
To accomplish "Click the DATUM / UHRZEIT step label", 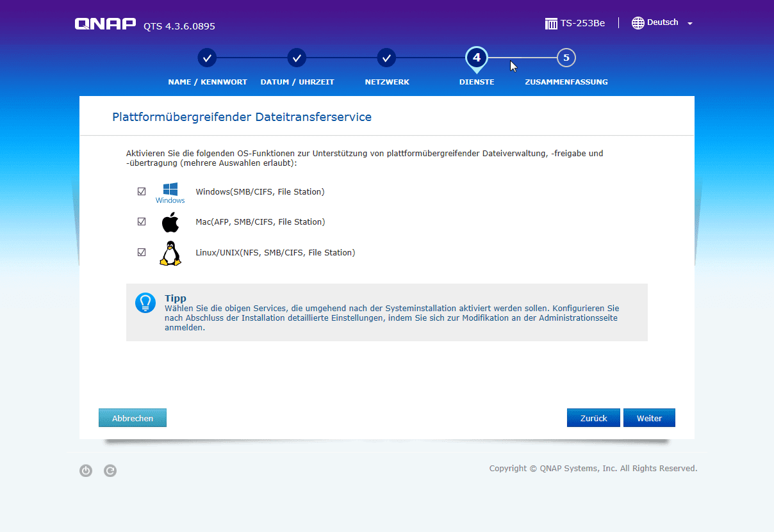I will pyautogui.click(x=297, y=82).
